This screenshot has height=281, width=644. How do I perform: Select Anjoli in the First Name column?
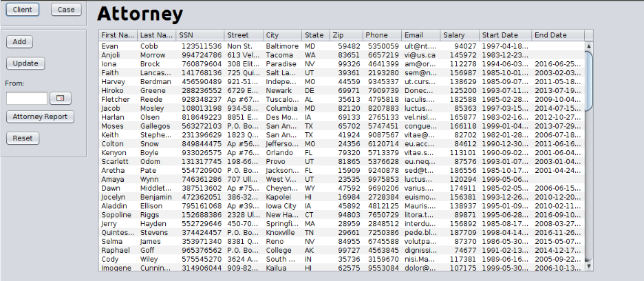click(x=111, y=55)
